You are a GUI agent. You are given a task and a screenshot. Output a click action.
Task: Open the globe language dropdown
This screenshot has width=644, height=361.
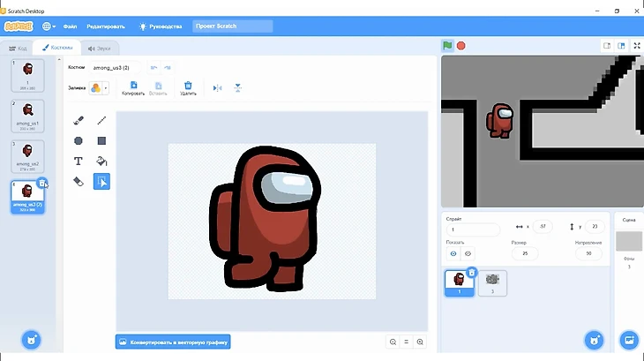[x=47, y=26]
